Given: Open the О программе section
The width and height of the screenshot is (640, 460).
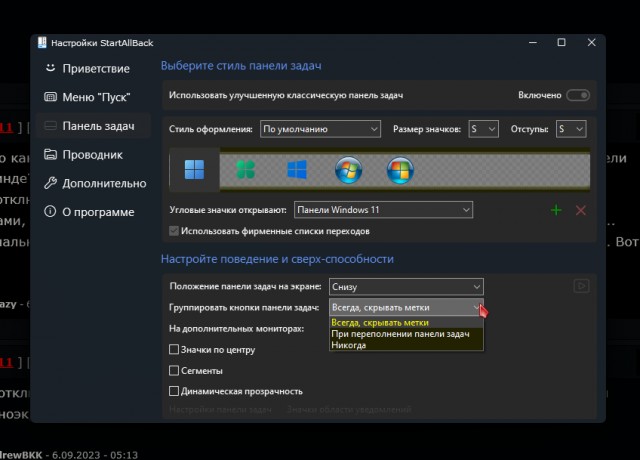Looking at the screenshot, I should point(94,212).
